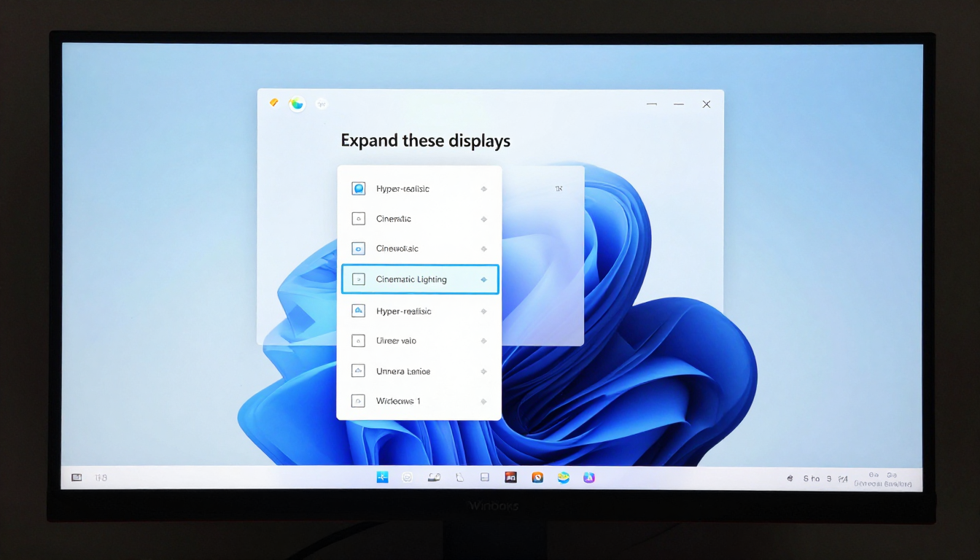Click the blue mountain icon beside Hyper-realisic
Viewport: 980px width, 560px height.
(x=358, y=311)
